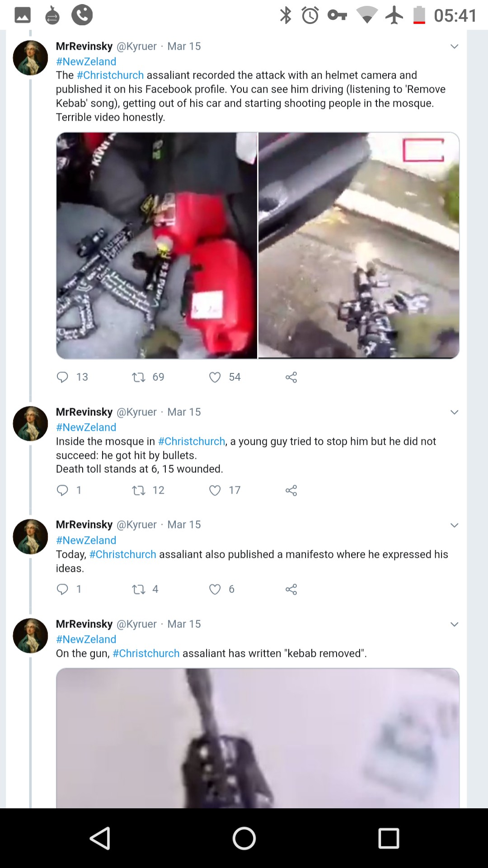Retweet the post with 12 retweets
Image resolution: width=488 pixels, height=868 pixels.
[138, 490]
